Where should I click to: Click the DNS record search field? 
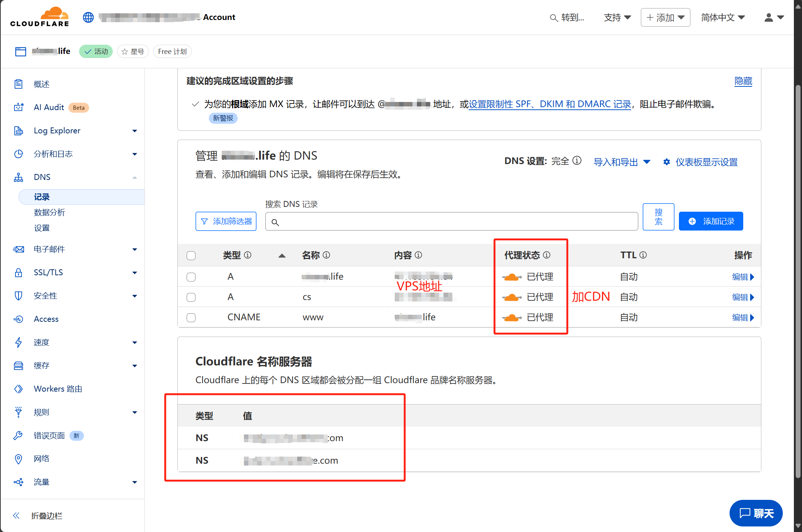452,221
